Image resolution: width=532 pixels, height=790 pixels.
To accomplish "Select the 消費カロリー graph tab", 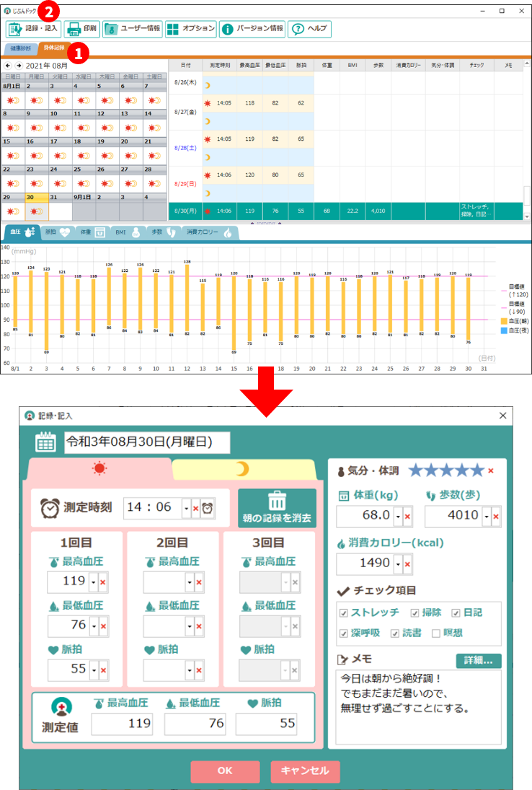I will pos(208,232).
